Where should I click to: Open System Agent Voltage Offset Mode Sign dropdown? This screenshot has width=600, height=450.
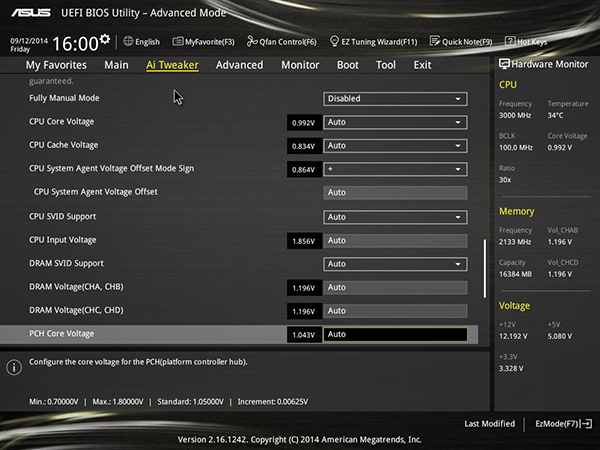coord(395,169)
